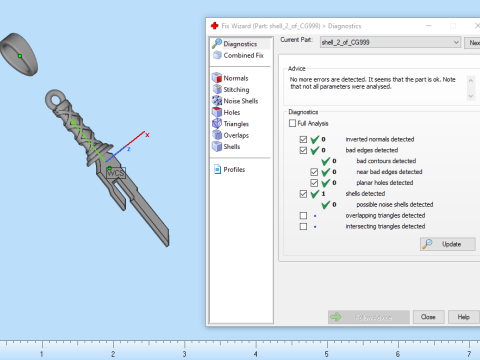Select the Combined Fix icon
Viewport: 480px width, 360px height.
[x=217, y=55]
